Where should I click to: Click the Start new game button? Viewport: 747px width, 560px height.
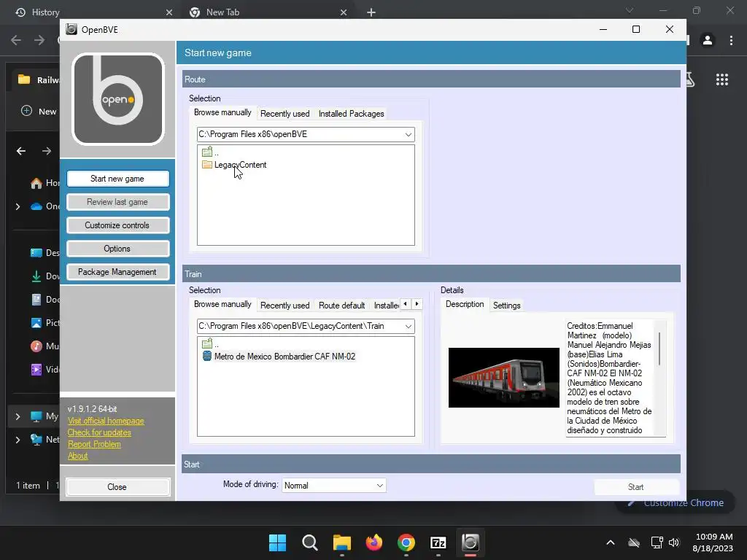117,179
